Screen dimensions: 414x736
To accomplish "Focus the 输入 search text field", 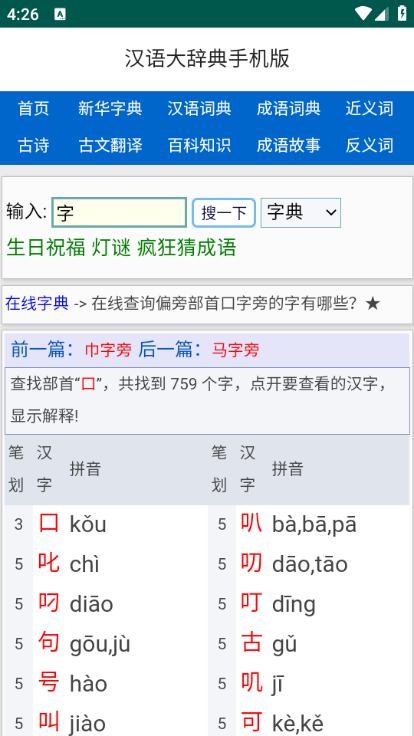I will [119, 213].
